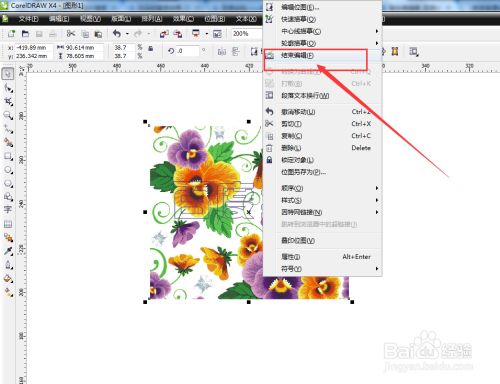Choose 快速描摹(Q) in context menu
The image size is (500, 384).
(x=323, y=19)
